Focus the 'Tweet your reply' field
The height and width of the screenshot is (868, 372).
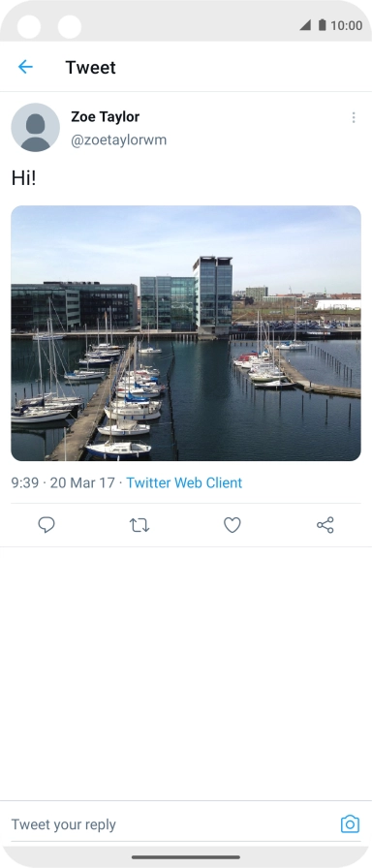point(171,824)
